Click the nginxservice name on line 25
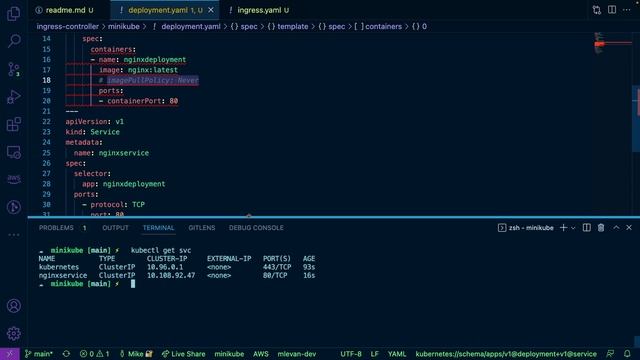Screen dimensions: 640x360 pos(124,153)
